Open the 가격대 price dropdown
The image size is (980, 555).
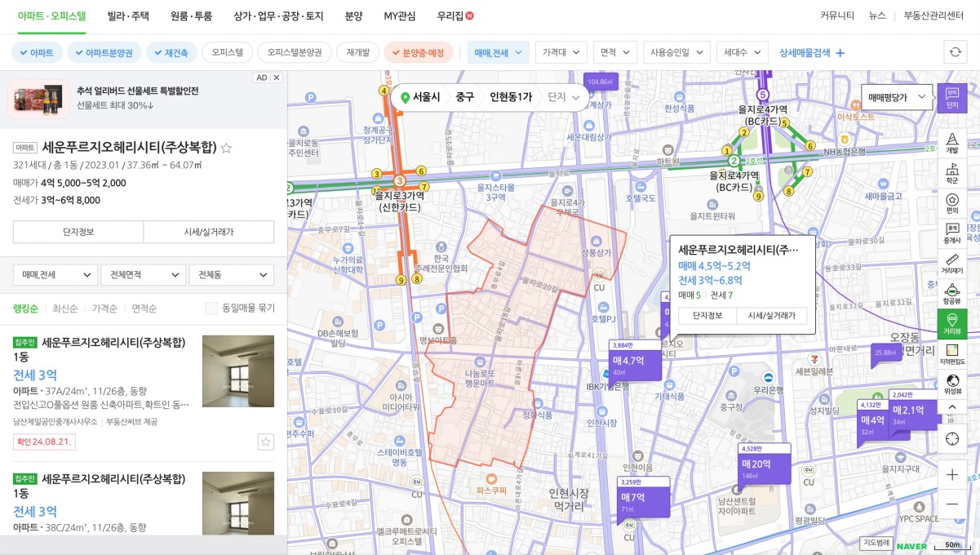pos(561,52)
